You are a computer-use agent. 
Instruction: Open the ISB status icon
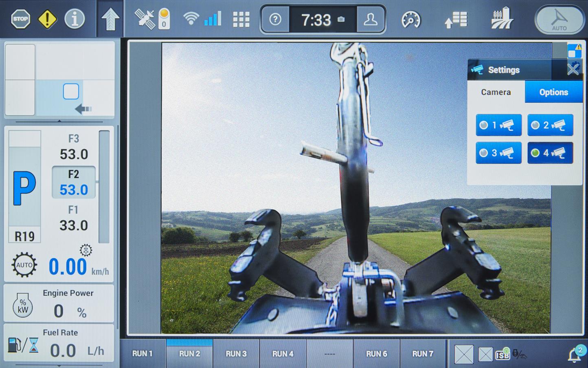[x=503, y=354]
